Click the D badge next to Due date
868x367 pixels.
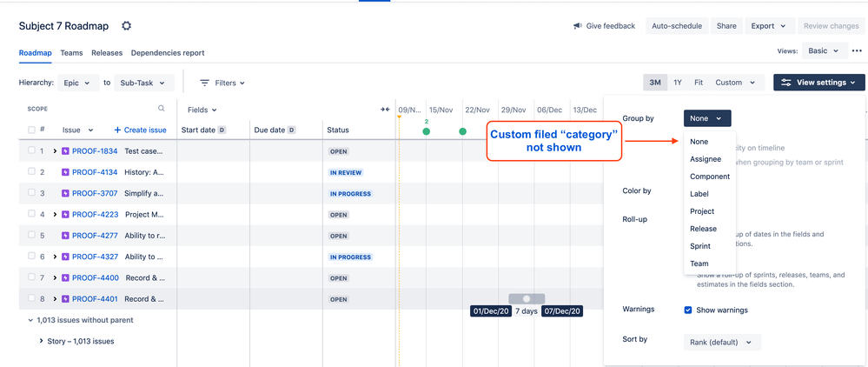(x=292, y=130)
